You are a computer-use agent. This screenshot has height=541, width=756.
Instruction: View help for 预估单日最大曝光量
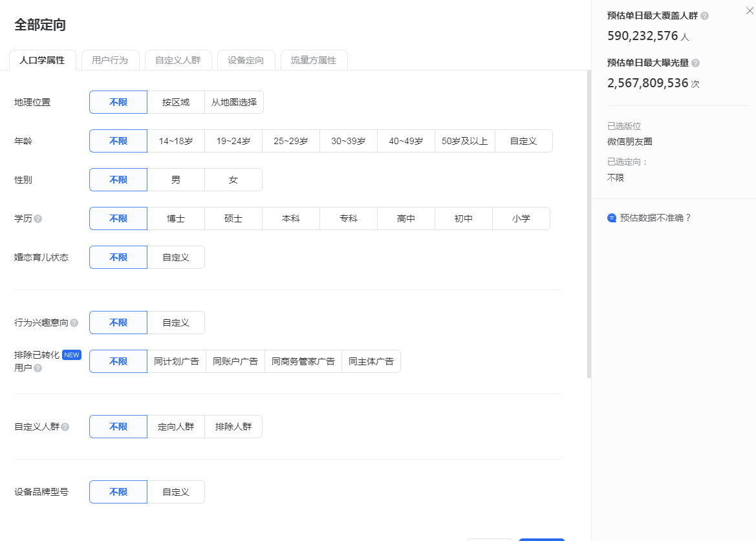click(x=696, y=63)
